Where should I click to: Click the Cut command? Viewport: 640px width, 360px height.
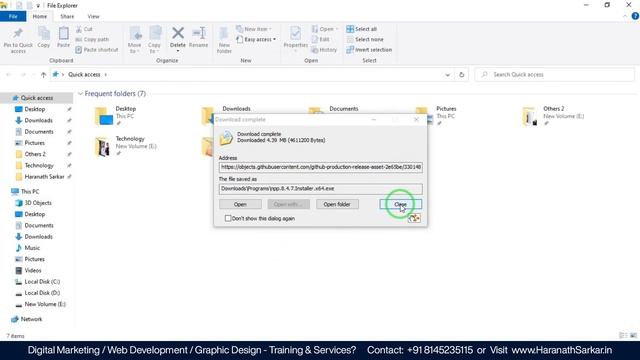(x=84, y=29)
